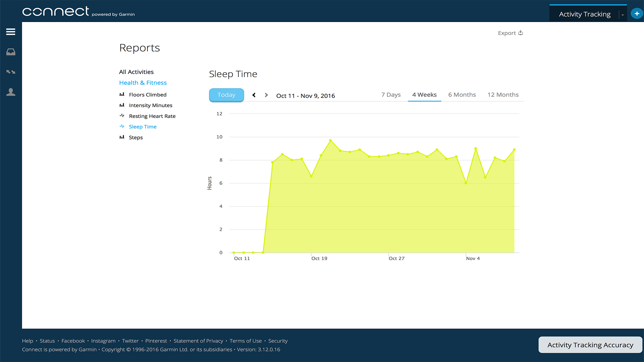
Task: Click the Export download icon
Action: pyautogui.click(x=521, y=33)
